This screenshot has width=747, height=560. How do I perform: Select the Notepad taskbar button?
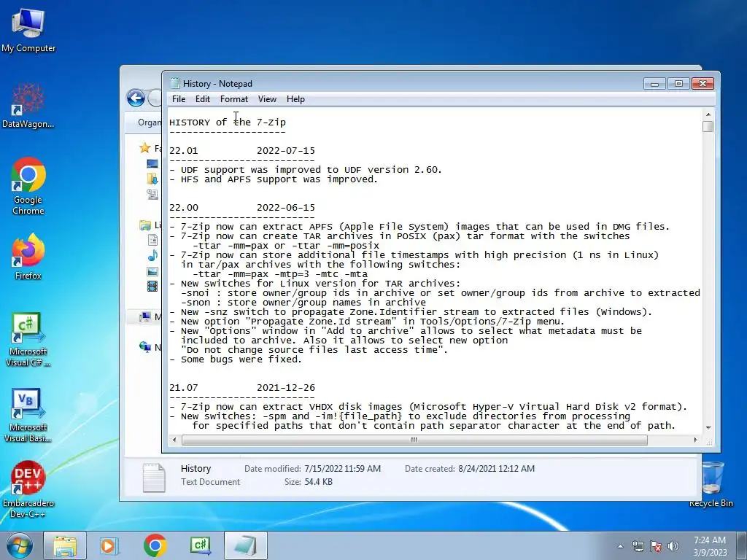245,545
